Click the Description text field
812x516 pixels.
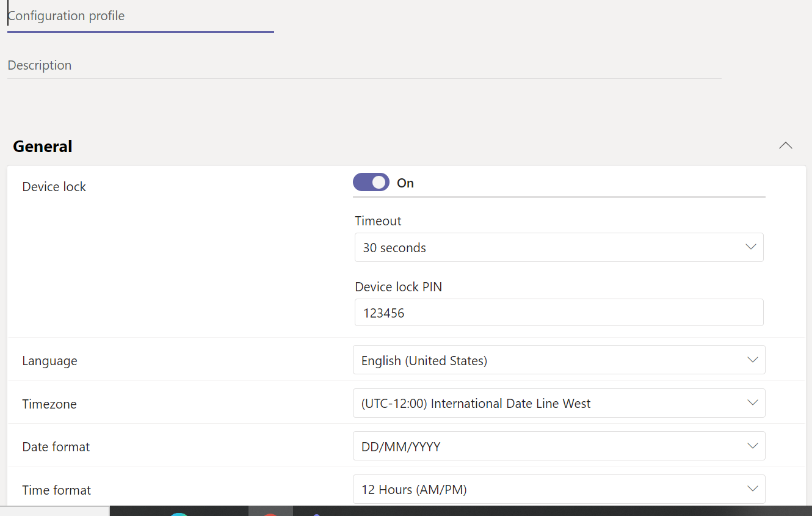click(x=363, y=65)
